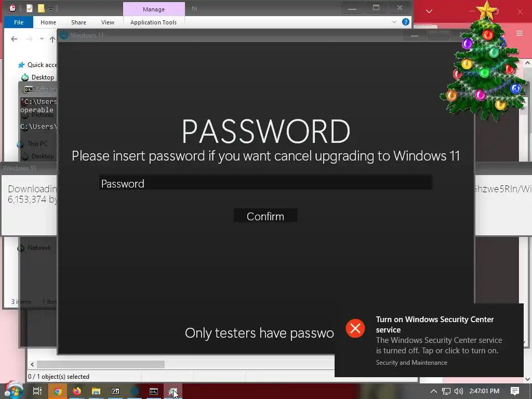Screen dimensions: 532x399
Task: Open File Explorer from the taskbar
Action: point(96,391)
